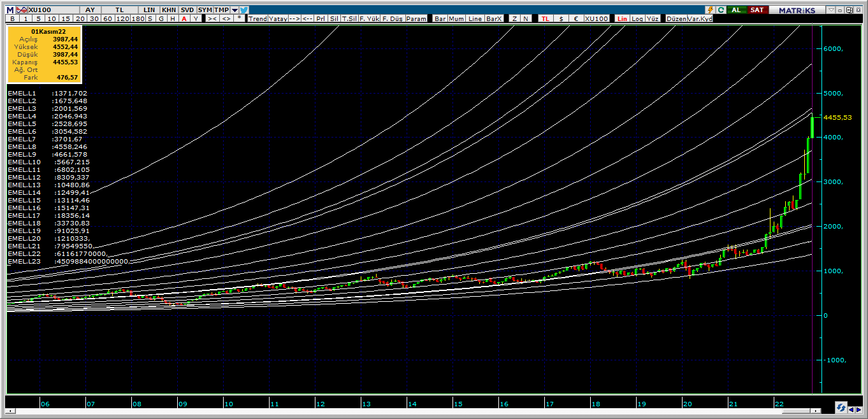Click the blue left arrow navigation icon
The width and height of the screenshot is (868, 419).
click(x=851, y=409)
